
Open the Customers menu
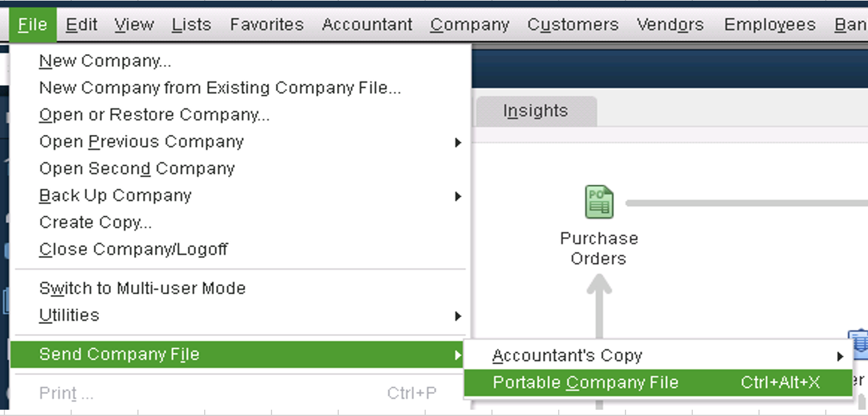(x=572, y=24)
